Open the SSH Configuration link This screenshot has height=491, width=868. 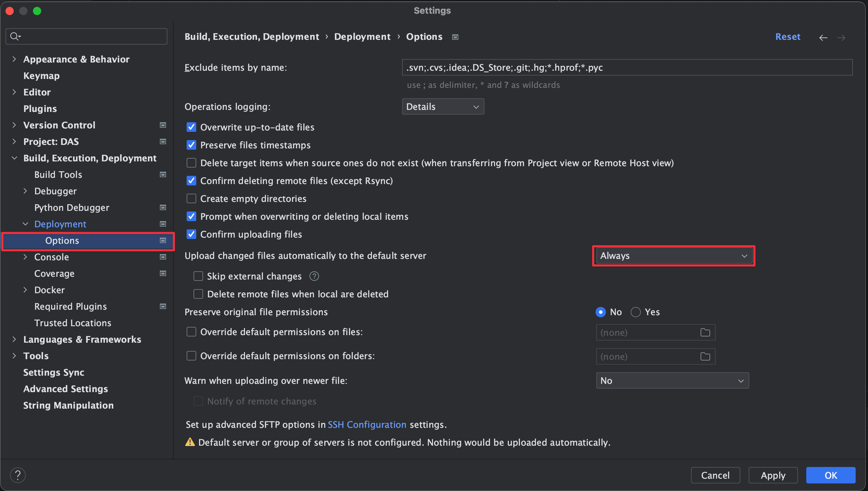[x=367, y=425]
